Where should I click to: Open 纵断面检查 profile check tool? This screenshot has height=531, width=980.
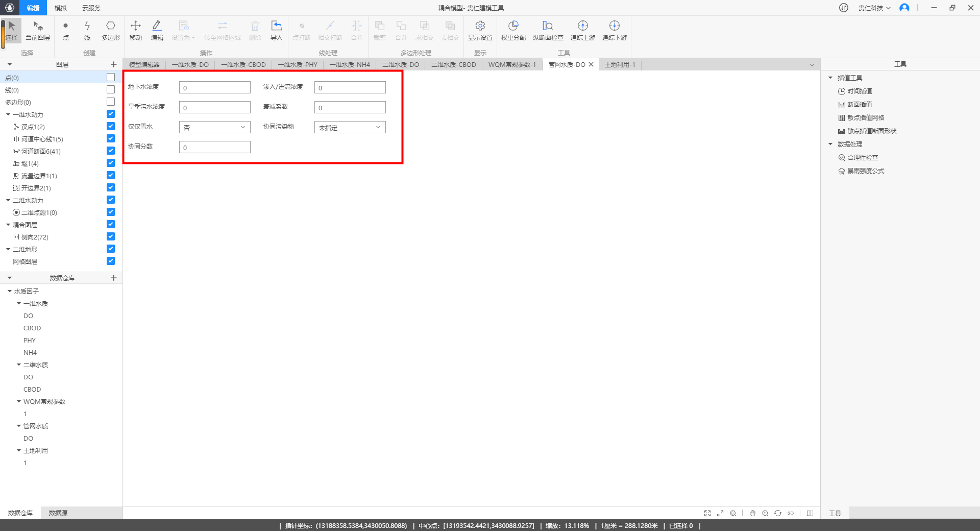[548, 30]
